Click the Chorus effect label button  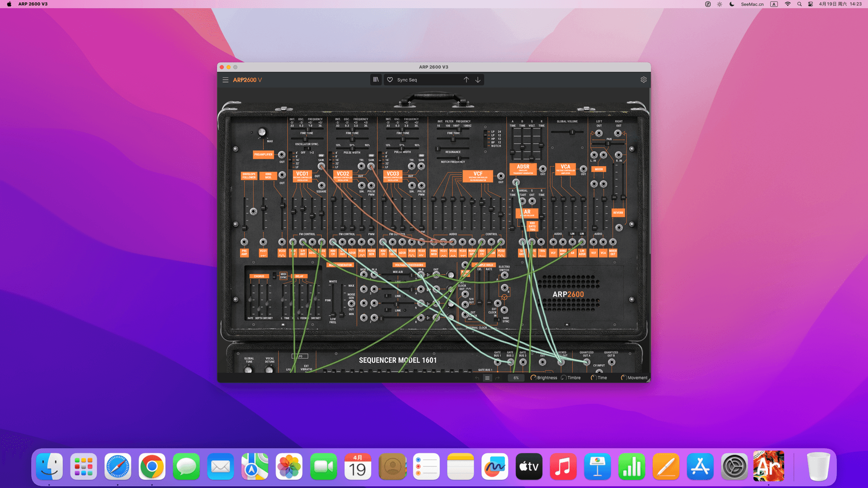259,276
